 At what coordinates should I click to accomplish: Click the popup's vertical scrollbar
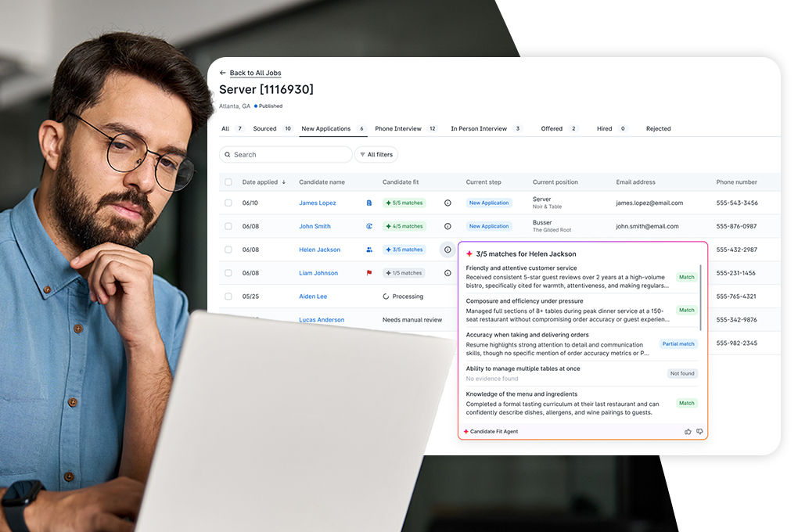click(701, 298)
